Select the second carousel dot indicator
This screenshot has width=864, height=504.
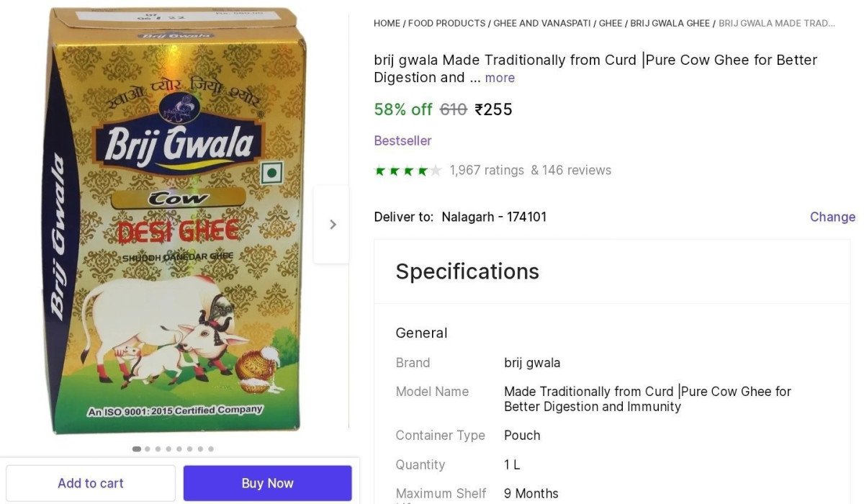coord(148,449)
